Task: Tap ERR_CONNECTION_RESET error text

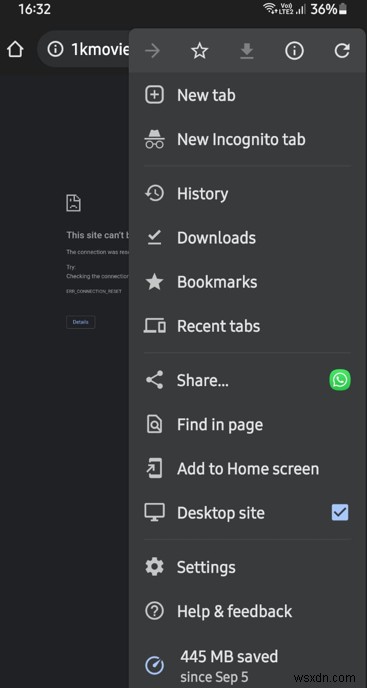Action: tap(94, 291)
